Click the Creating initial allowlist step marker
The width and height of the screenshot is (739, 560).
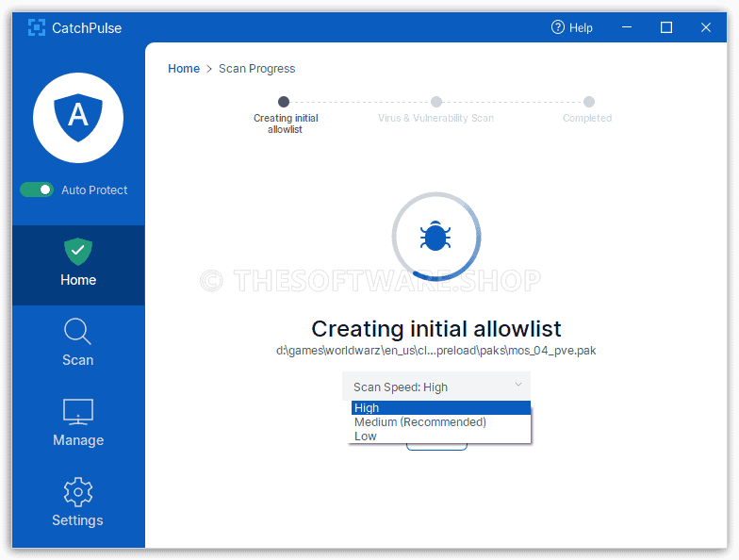(x=284, y=102)
